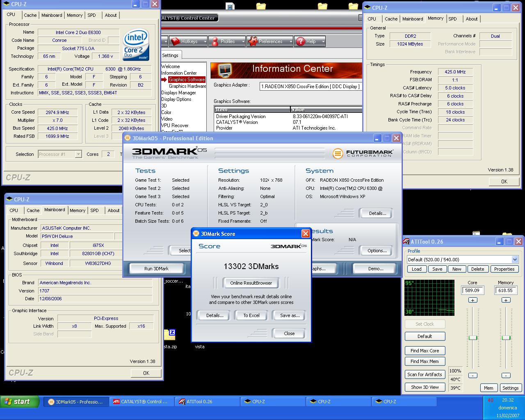525x420 pixels.
Task: Click Save as... in the 3DMark Score dialog
Action: coord(290,315)
